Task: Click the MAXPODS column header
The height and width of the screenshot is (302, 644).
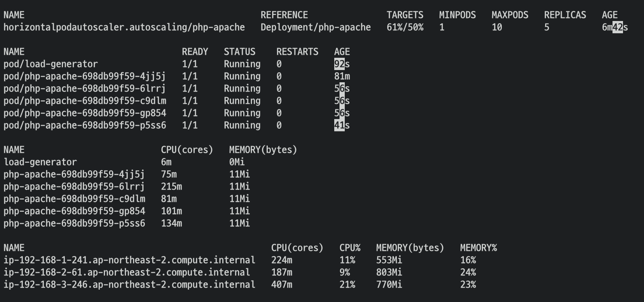Action: coord(510,15)
